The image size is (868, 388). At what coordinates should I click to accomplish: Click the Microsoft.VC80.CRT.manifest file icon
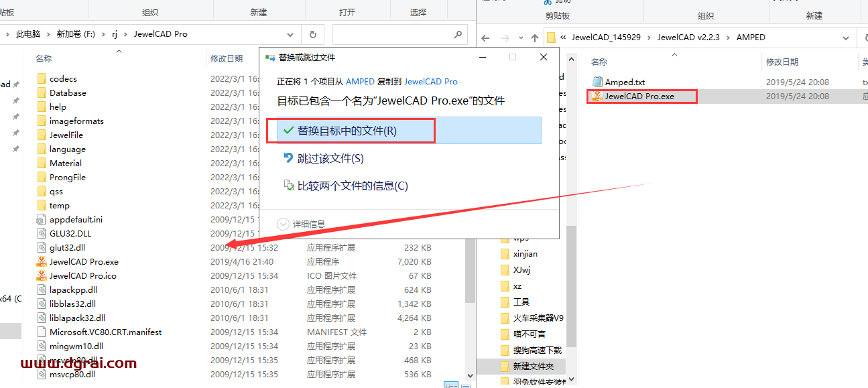[x=42, y=332]
